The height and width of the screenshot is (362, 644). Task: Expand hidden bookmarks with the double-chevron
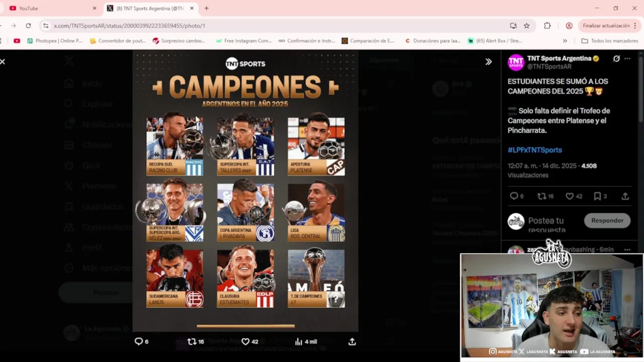point(565,41)
